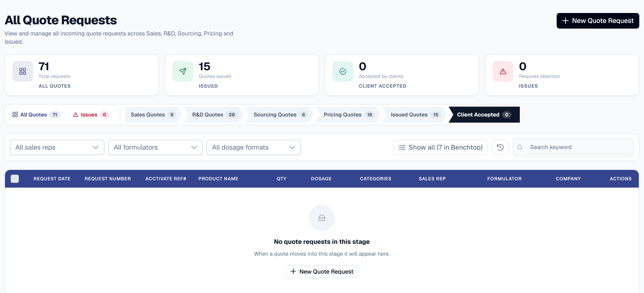Toggle the select-all checkbox in table header
644x293 pixels.
pyautogui.click(x=15, y=179)
